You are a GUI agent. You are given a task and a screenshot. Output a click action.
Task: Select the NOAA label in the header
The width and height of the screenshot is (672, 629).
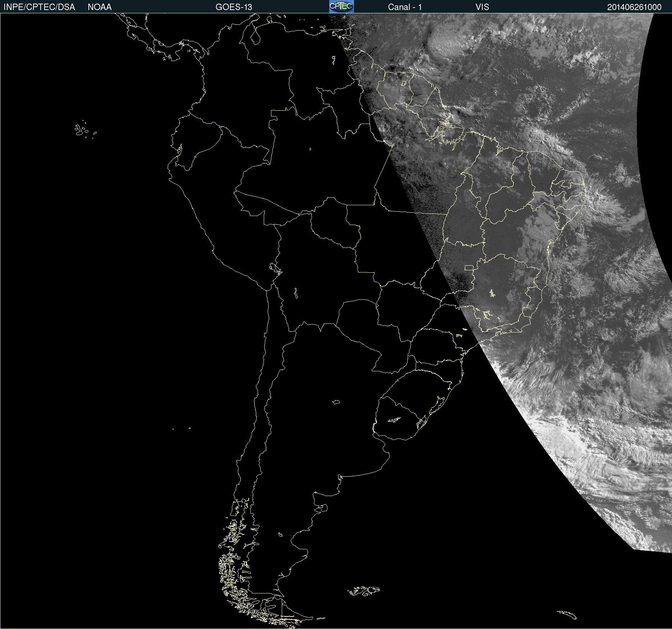click(x=100, y=7)
